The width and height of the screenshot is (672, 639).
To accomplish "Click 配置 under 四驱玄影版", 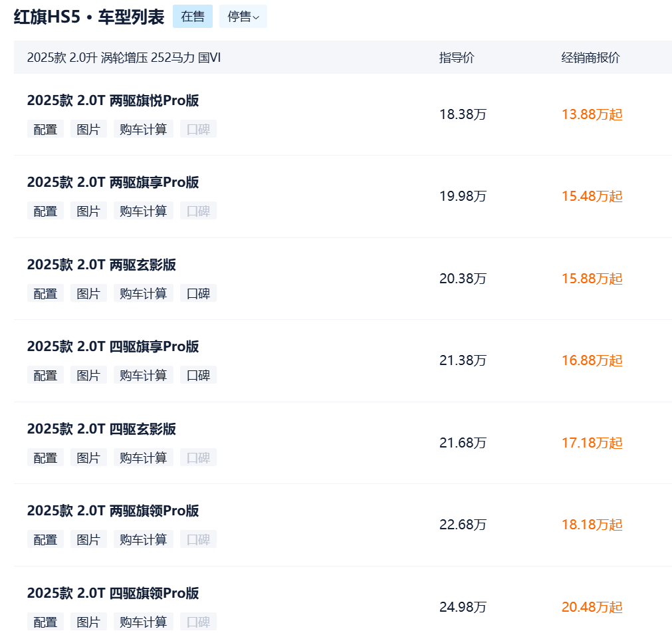I will [x=45, y=457].
